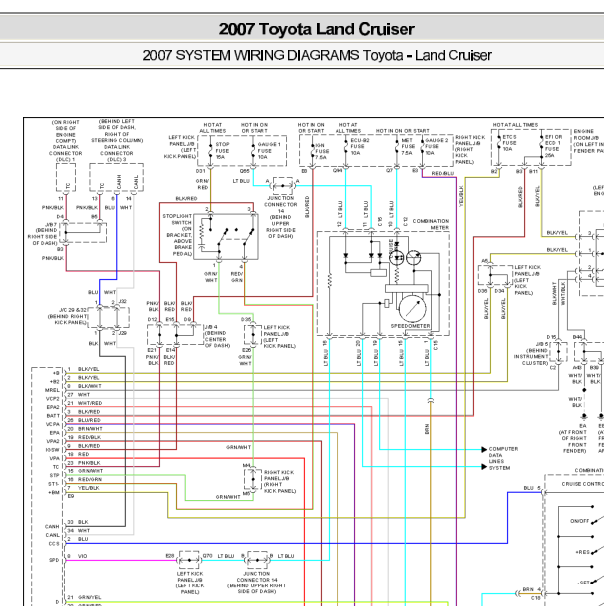Click the BATT pin label

tap(53, 415)
